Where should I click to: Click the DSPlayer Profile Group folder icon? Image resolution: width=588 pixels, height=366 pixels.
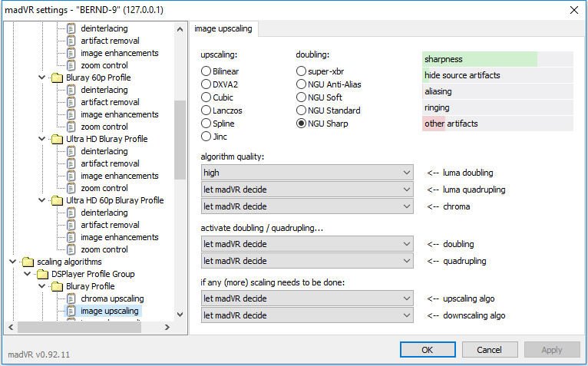[x=42, y=274]
